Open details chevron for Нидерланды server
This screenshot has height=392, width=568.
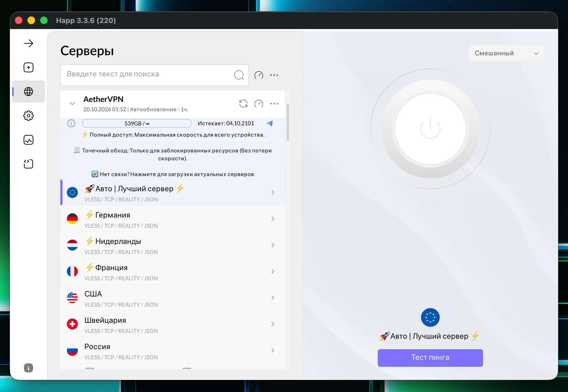click(273, 245)
